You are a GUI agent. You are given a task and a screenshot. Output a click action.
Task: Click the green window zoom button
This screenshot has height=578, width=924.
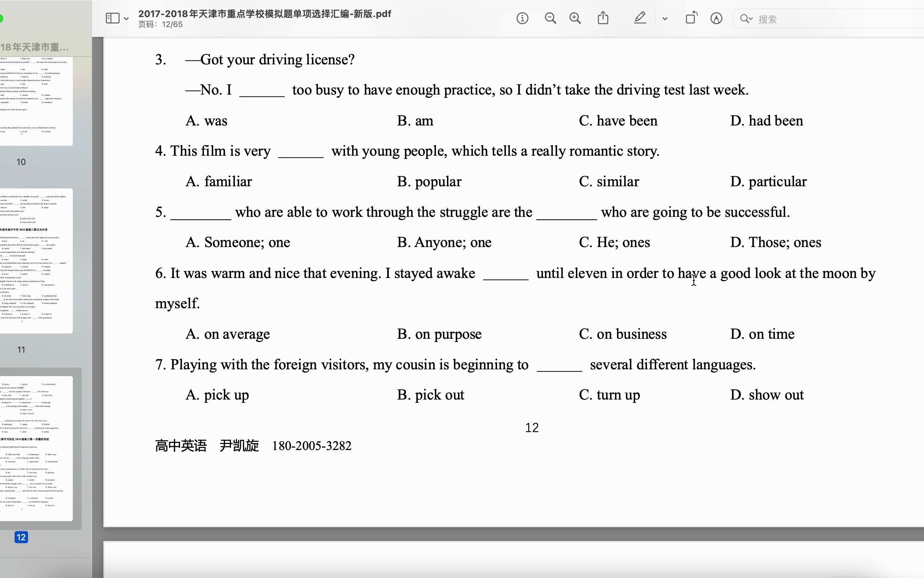click(x=1, y=18)
